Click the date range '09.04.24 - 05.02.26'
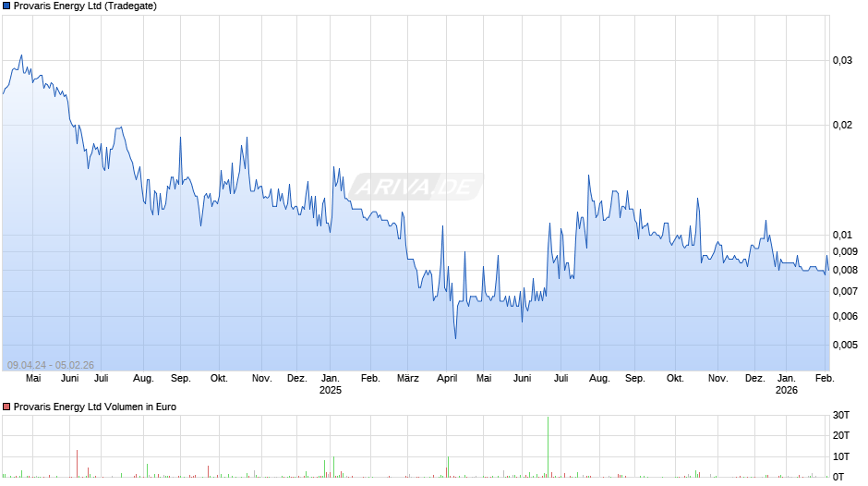 [x=51, y=365]
